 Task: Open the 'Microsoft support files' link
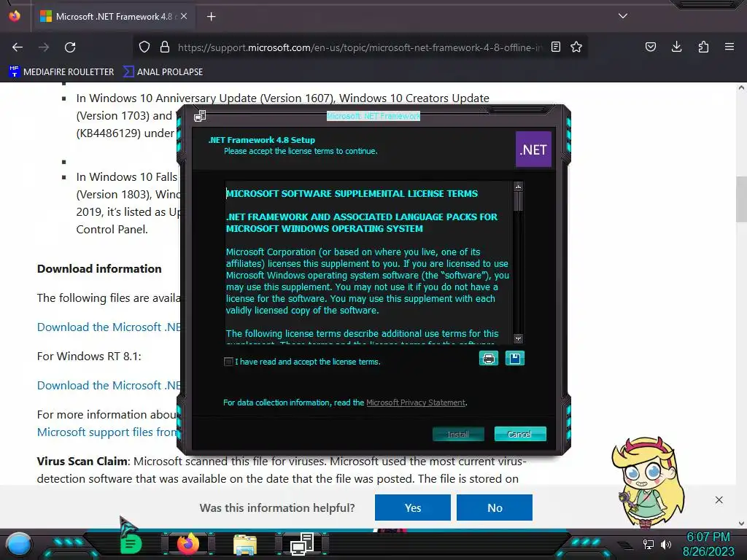[x=107, y=432]
